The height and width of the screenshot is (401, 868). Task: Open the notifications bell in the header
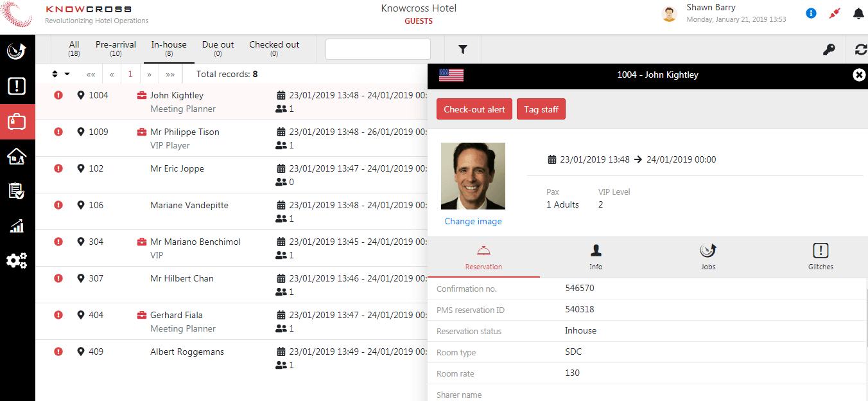pyautogui.click(x=858, y=13)
